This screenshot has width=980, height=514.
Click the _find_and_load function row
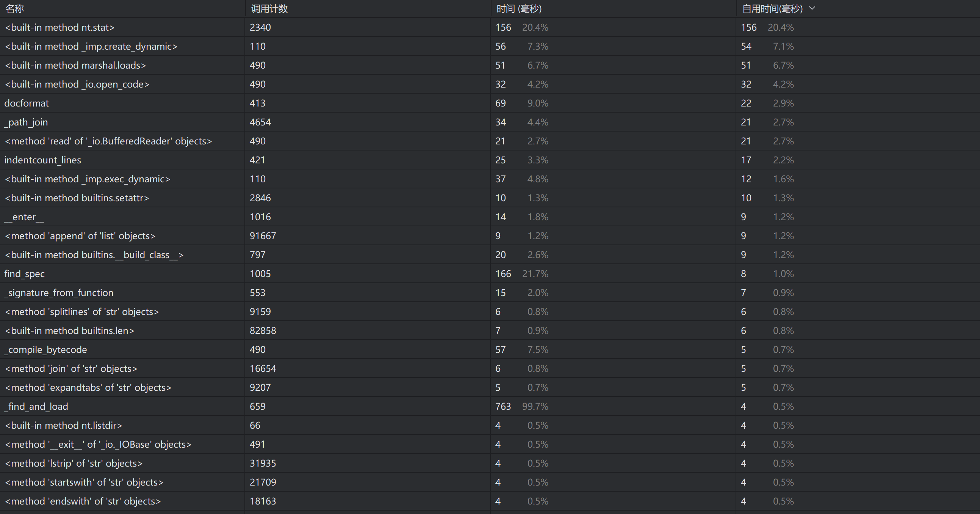(x=36, y=406)
